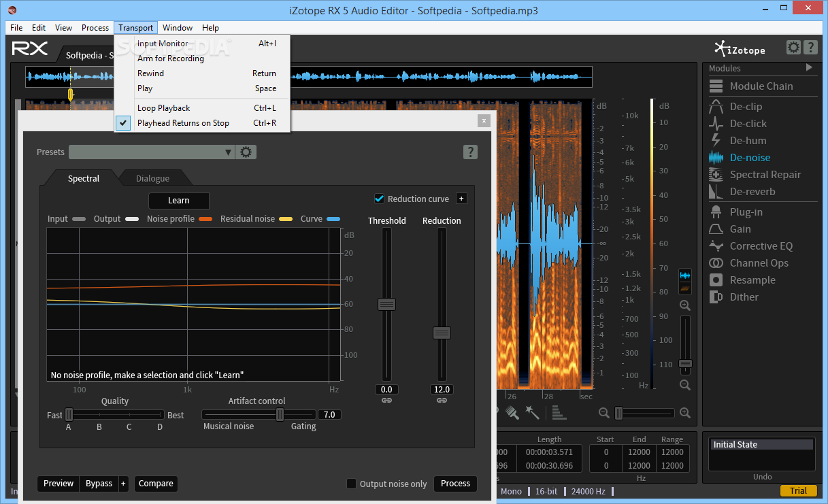This screenshot has height=504, width=828.
Task: Select the Spectral tab
Action: coord(84,178)
